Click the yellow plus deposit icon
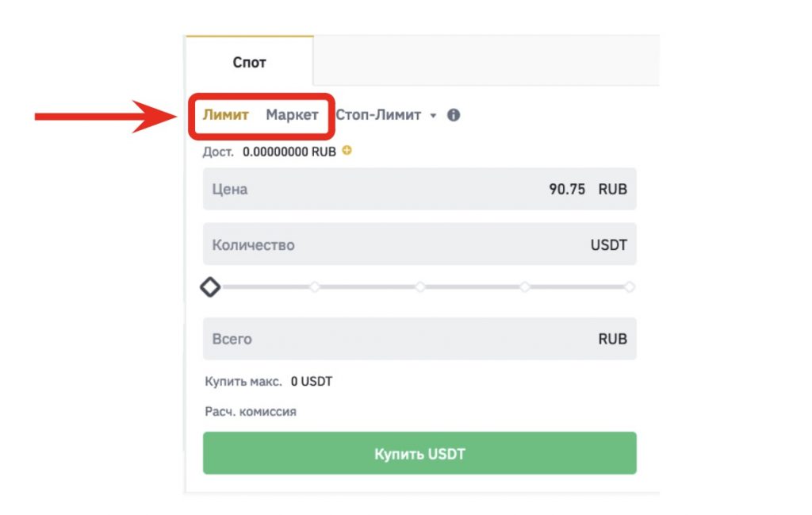The image size is (812, 515). coord(347,150)
